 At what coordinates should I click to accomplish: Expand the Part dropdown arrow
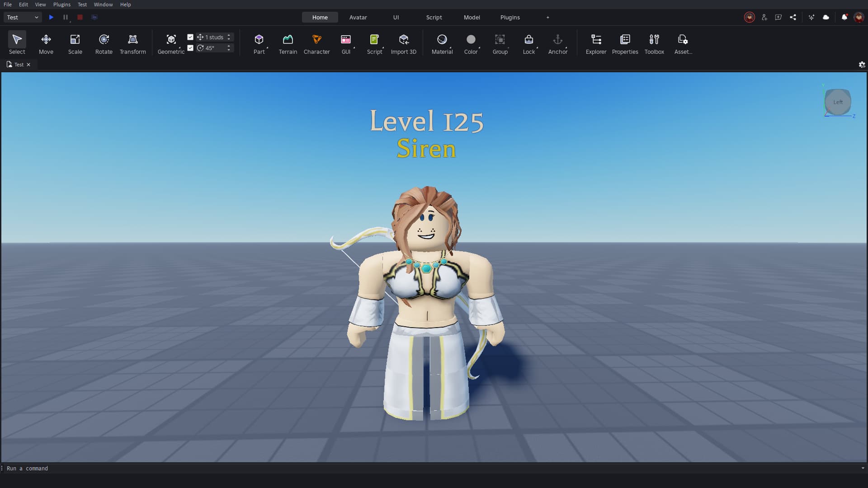pos(267,48)
